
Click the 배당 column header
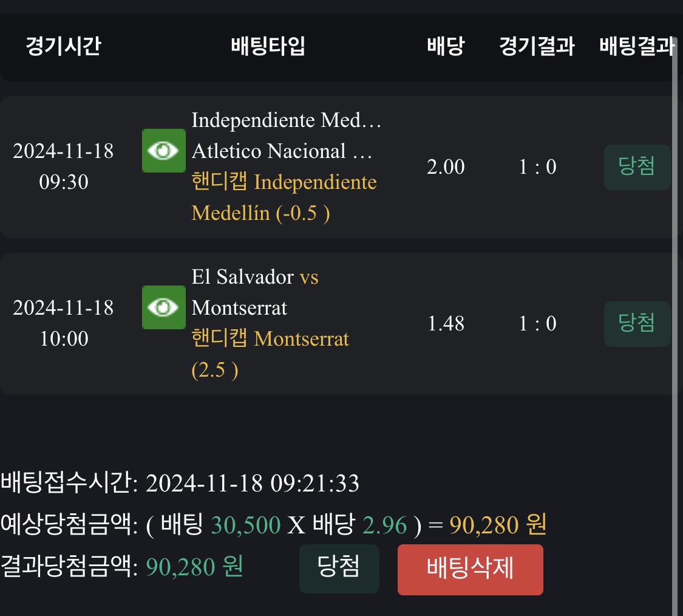[446, 47]
